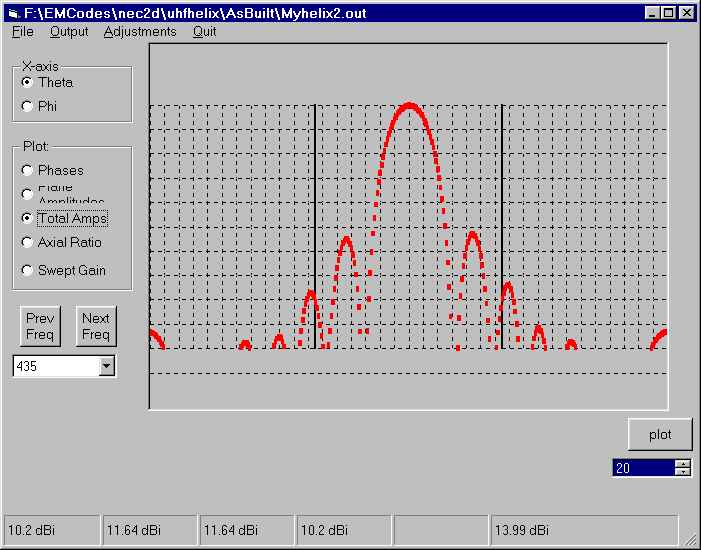Maximize the Myhelix2.out window
This screenshot has height=550, width=701.
(668, 13)
